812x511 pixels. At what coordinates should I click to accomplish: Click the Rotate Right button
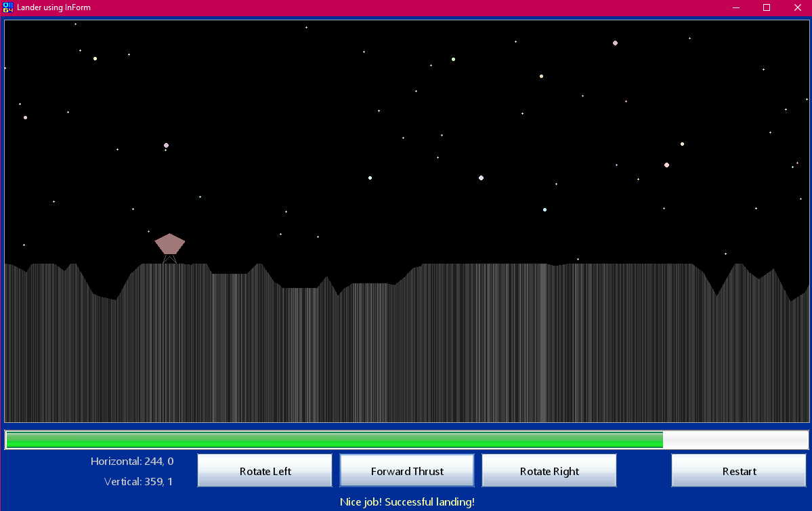click(549, 471)
